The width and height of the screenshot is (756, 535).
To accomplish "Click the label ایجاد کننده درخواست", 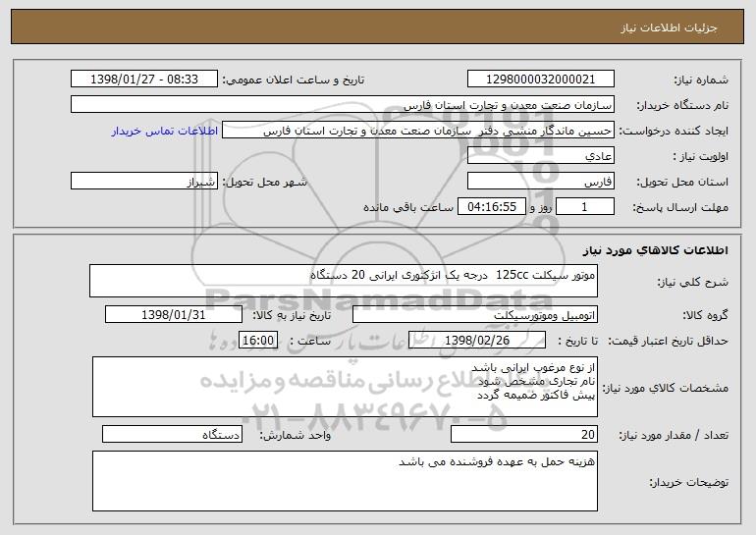I will click(x=674, y=132).
